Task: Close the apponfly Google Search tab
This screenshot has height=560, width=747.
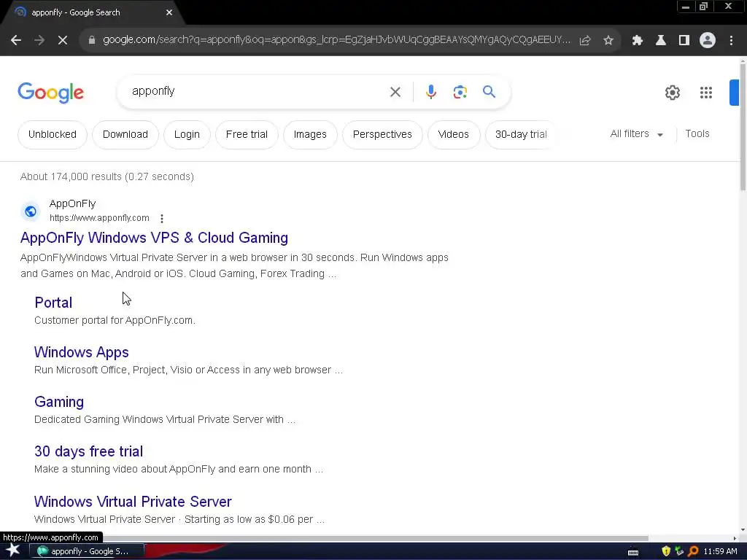Action: (169, 12)
